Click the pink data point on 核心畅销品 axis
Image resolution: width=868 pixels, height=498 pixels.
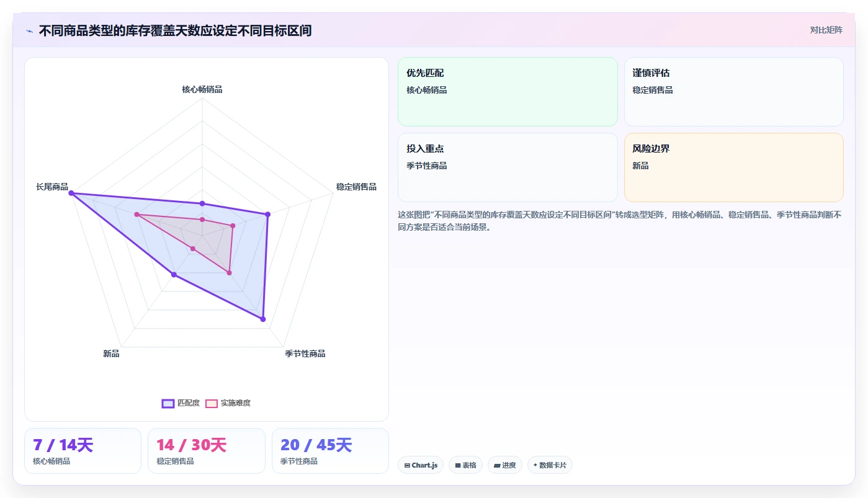pyautogui.click(x=202, y=220)
